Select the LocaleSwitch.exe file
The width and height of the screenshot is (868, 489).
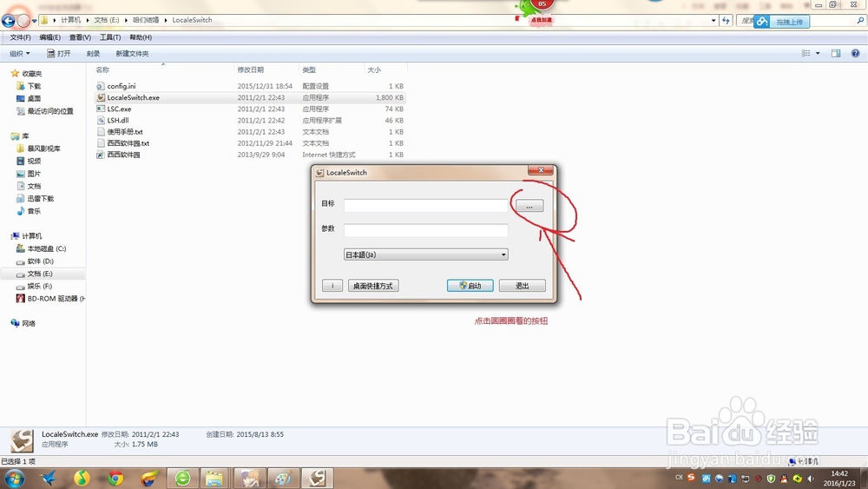pyautogui.click(x=134, y=97)
